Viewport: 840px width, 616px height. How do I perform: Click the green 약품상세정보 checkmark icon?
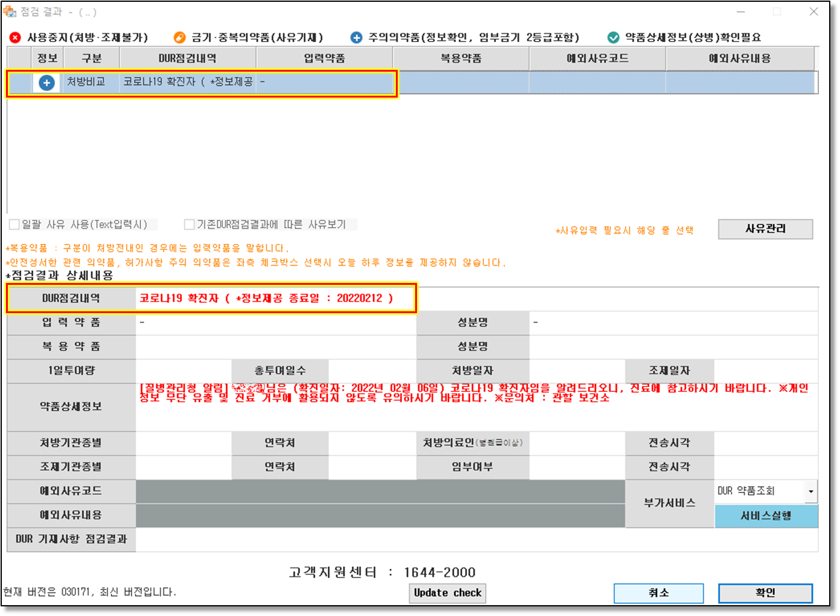pyautogui.click(x=613, y=37)
